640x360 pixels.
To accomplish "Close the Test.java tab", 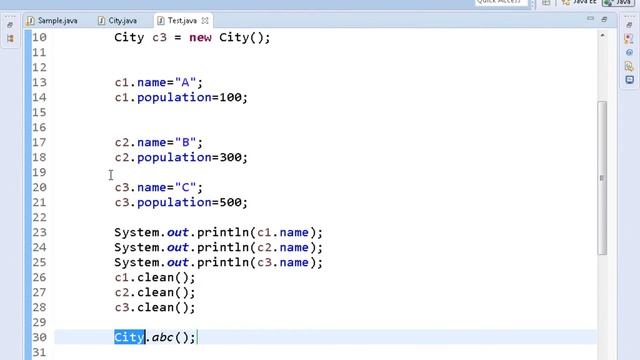I will pos(205,20).
